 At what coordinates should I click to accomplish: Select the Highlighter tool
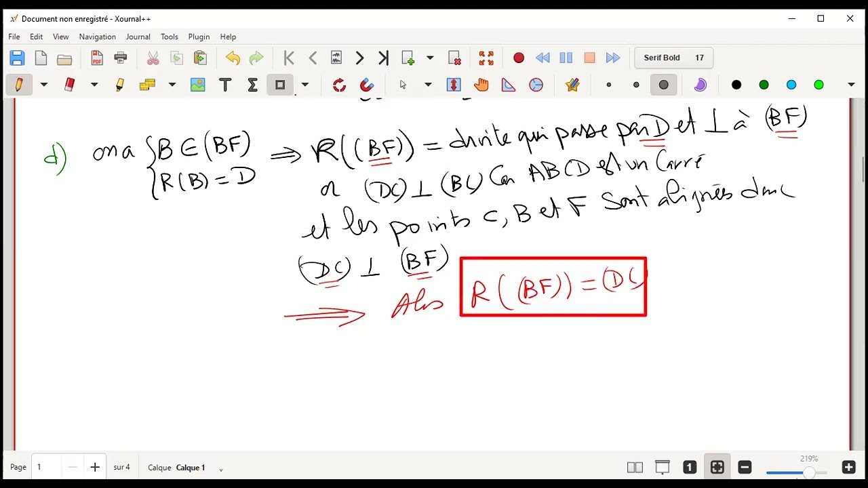pyautogui.click(x=120, y=85)
